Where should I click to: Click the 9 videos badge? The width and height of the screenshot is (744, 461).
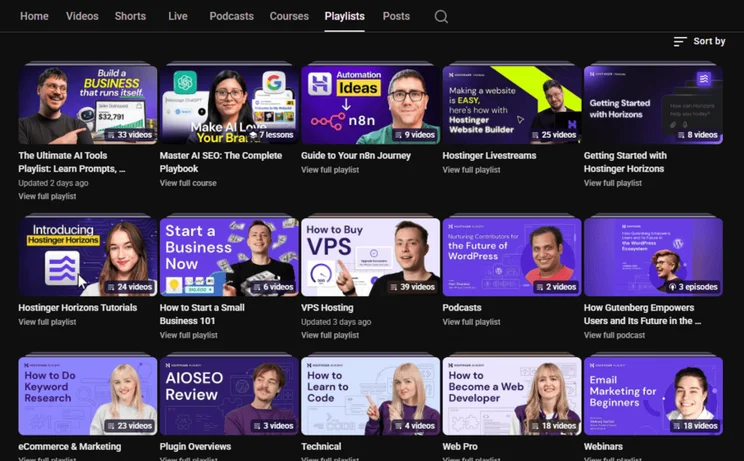[x=415, y=135]
